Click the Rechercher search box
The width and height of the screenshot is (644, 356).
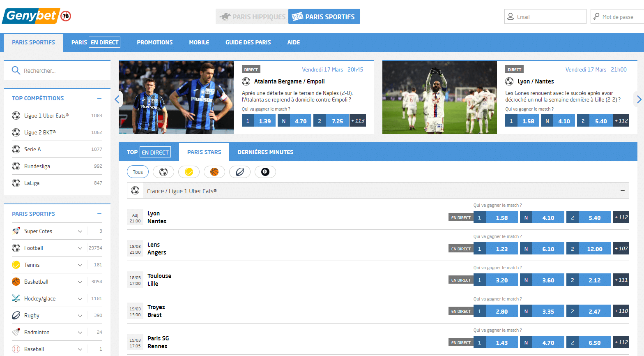tap(57, 70)
